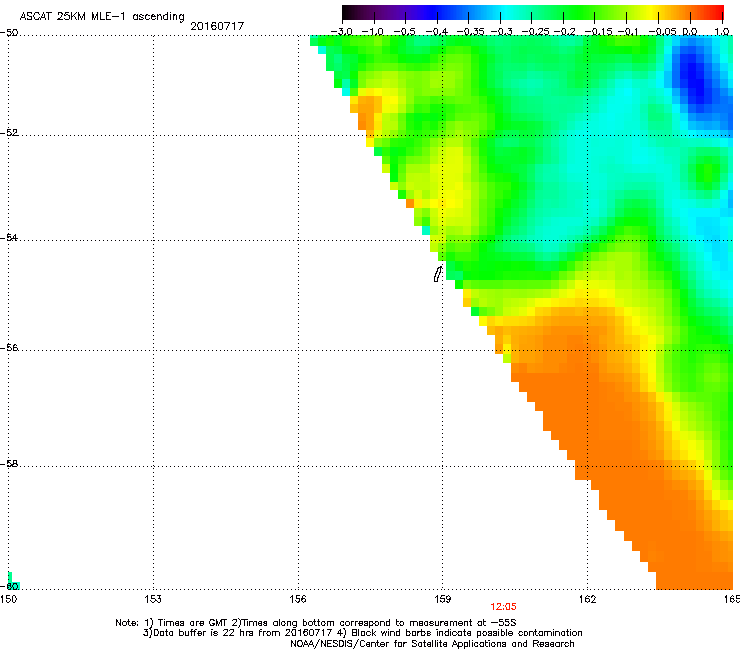Click the 'Times are GMT' note line
This screenshot has width=740, height=650.
316,623
